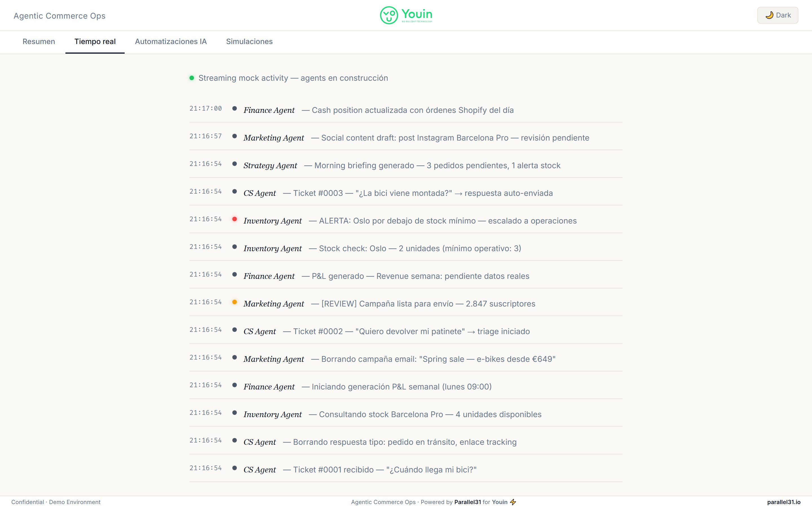This screenshot has width=812, height=508.
Task: Click the red alert dot for Oslo
Action: (x=235, y=219)
